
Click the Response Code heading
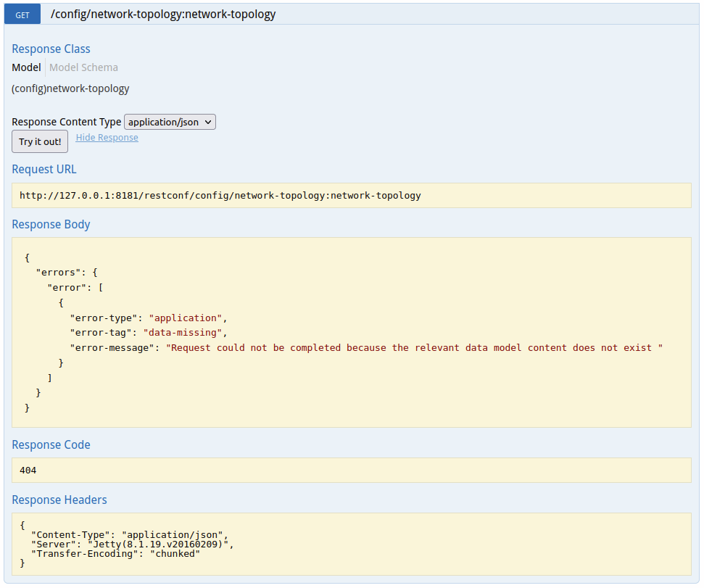coord(51,444)
